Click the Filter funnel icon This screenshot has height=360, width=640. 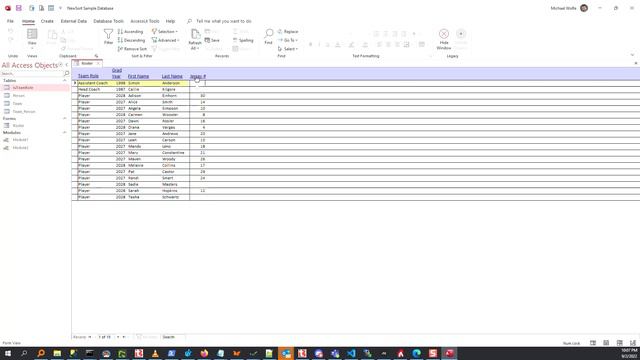[108, 34]
